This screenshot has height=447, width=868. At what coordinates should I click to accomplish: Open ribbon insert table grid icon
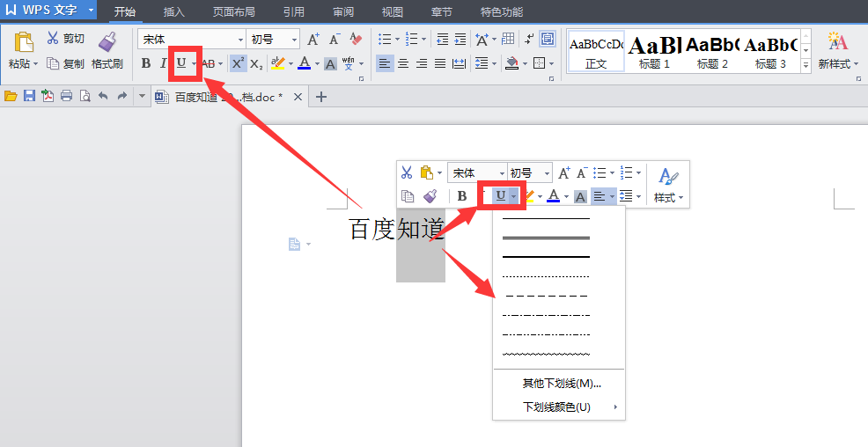[508, 39]
